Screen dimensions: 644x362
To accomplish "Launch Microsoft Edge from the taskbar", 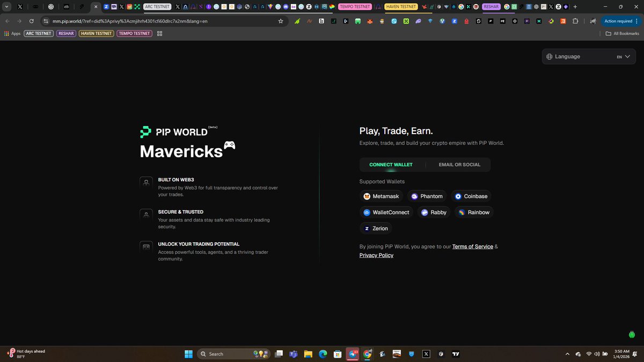I will (323, 354).
